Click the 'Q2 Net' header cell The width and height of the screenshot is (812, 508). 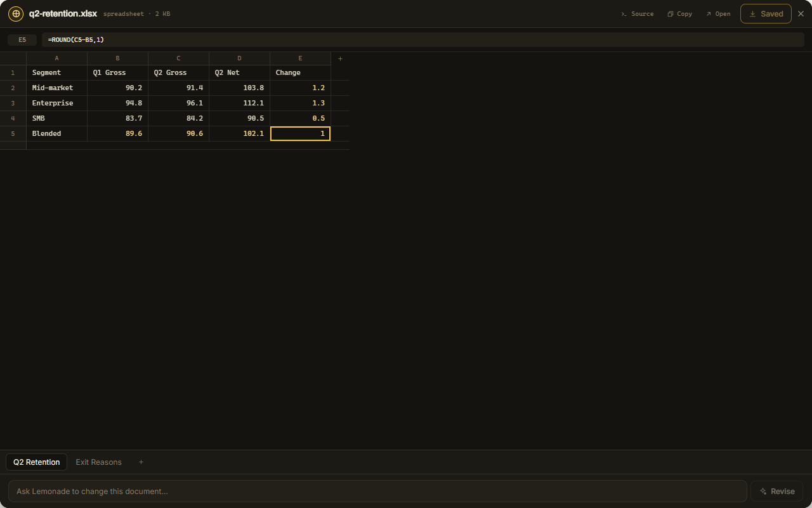[239, 72]
